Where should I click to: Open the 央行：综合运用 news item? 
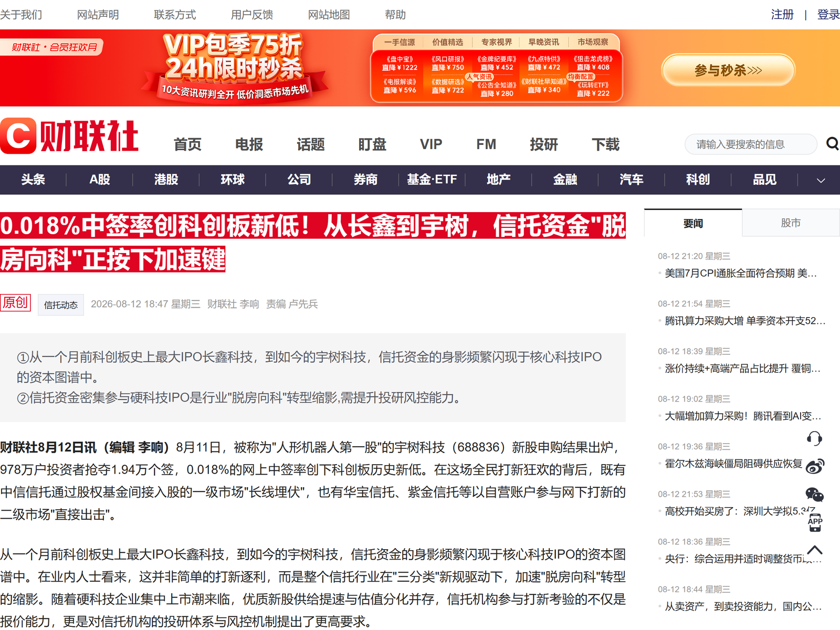743,559
